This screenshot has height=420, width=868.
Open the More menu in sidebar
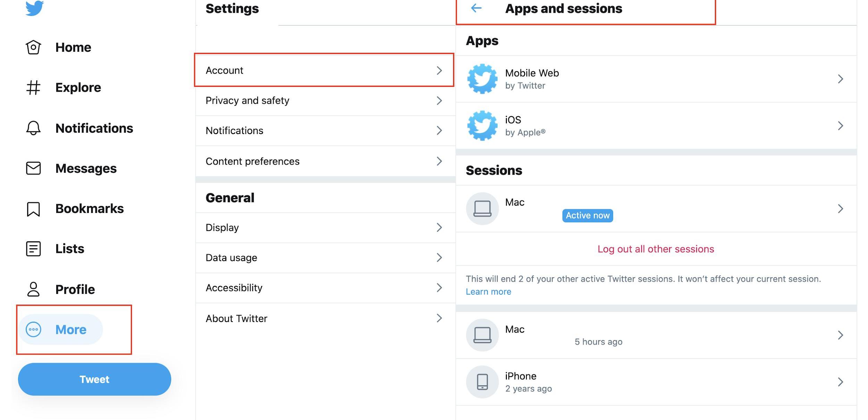pos(61,329)
